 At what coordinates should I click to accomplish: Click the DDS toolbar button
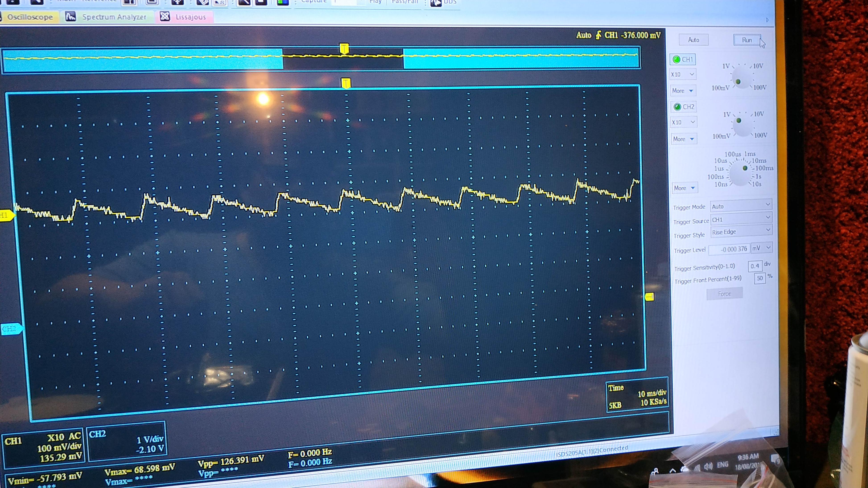(444, 3)
